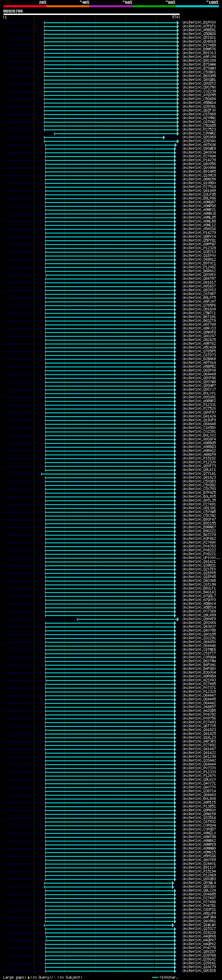The width and height of the screenshot is (222, 980).
Task: Click the red ~20% identity color segment
Action: pos(25,6)
